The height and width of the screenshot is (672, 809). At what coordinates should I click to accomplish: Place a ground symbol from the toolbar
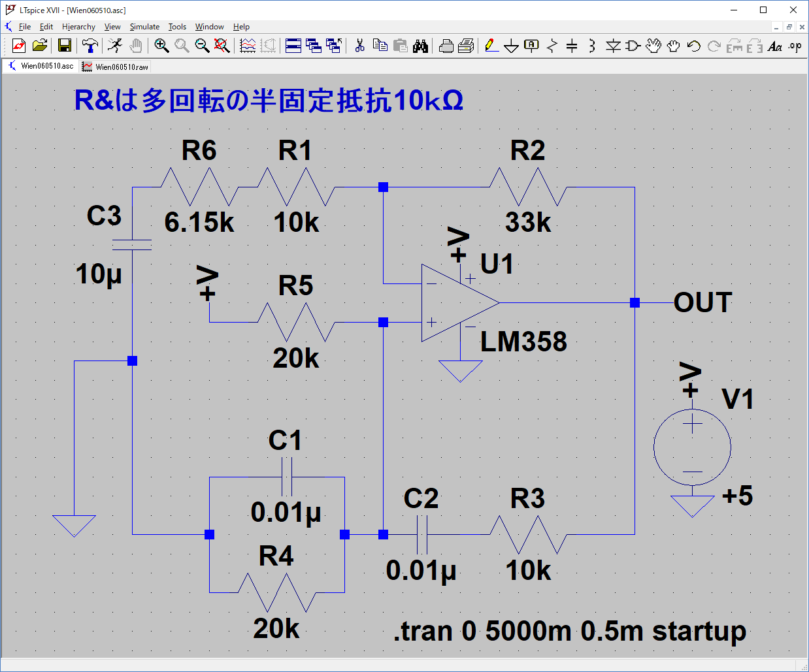512,46
